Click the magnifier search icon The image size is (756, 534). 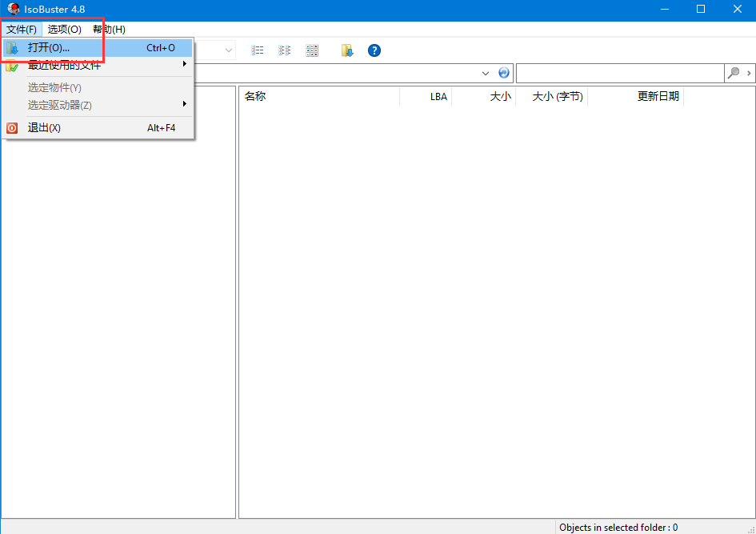(x=733, y=73)
